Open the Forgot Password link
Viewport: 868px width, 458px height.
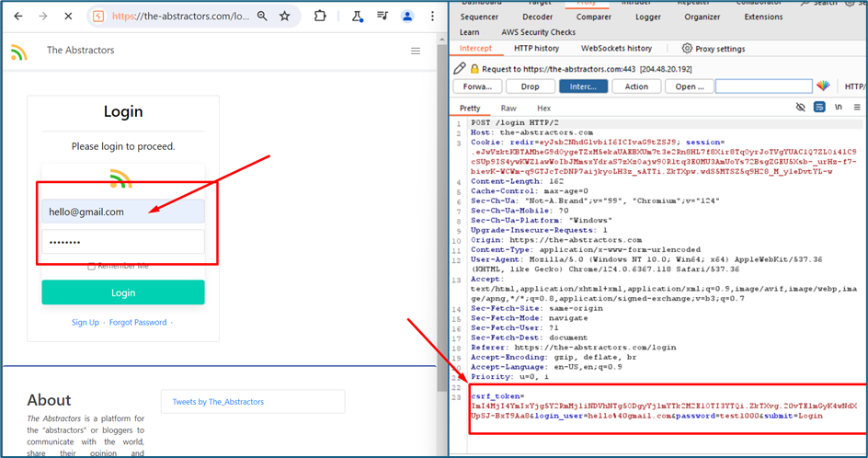[x=138, y=322]
